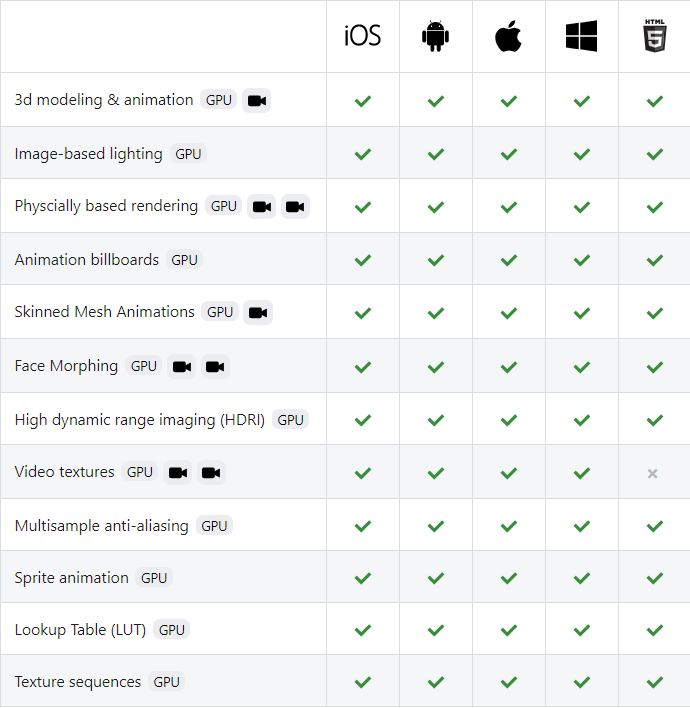The width and height of the screenshot is (690, 708).
Task: Click GPU badge beside Lookup Table (LUT)
Action: [172, 630]
